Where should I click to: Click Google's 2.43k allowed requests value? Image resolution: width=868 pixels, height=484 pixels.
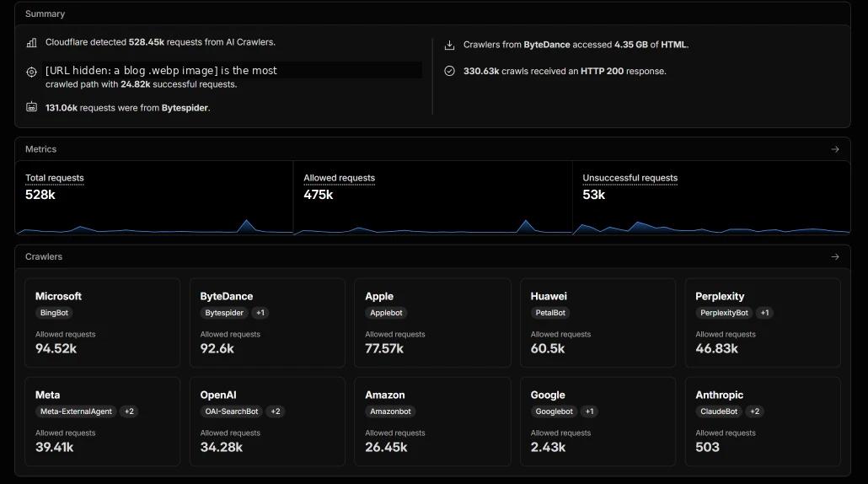pyautogui.click(x=548, y=448)
